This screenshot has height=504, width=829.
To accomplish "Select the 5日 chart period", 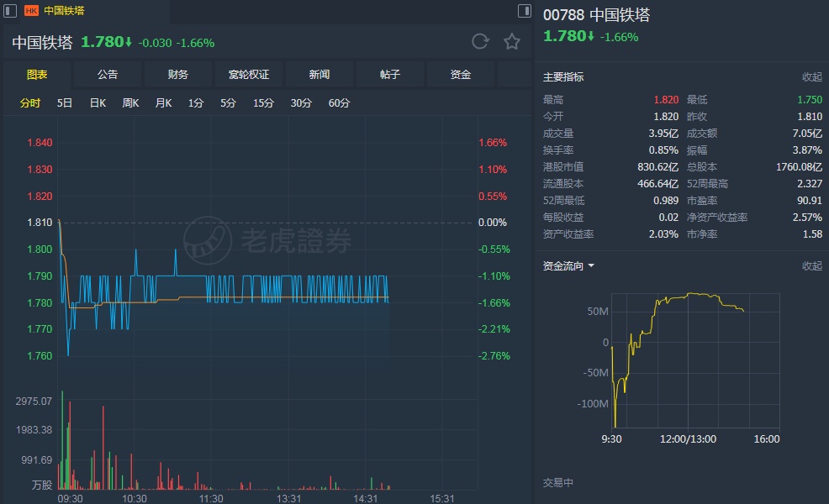I will coord(65,103).
